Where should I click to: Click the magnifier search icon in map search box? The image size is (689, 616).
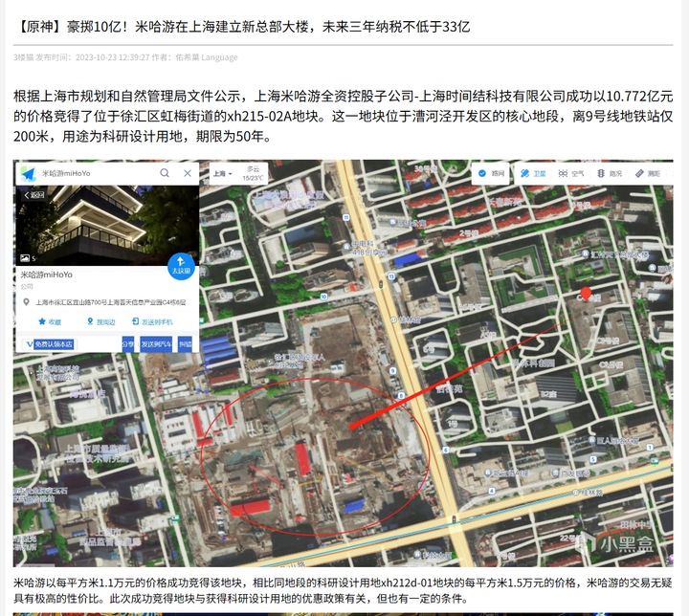click(165, 173)
